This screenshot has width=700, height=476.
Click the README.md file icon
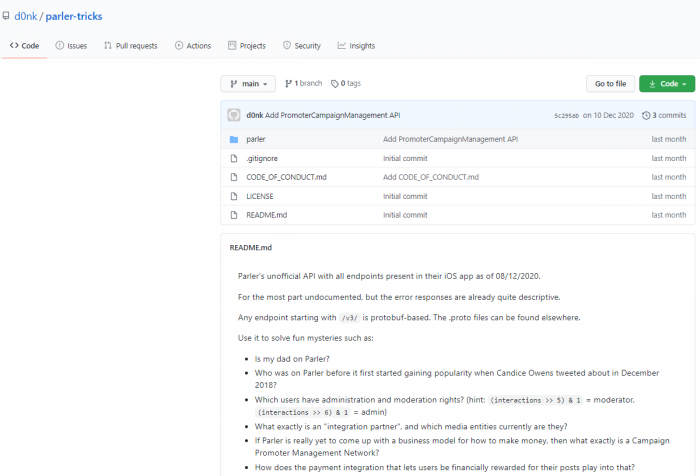[234, 215]
